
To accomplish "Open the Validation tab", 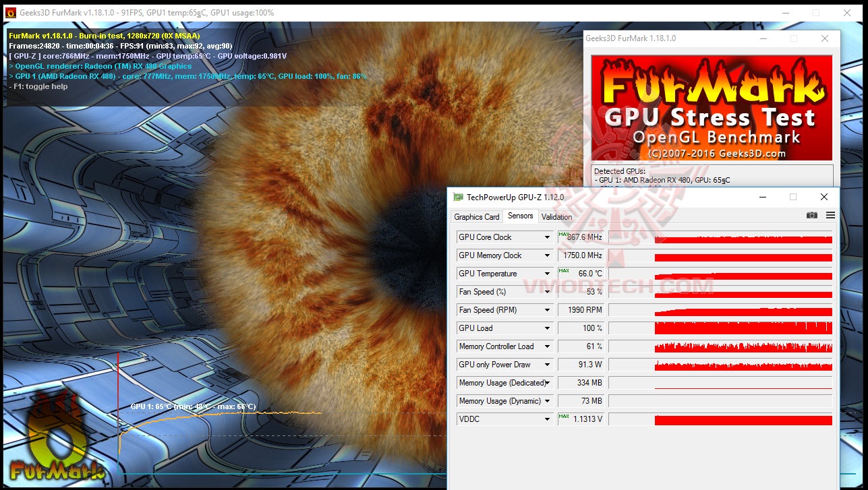I will [x=556, y=216].
